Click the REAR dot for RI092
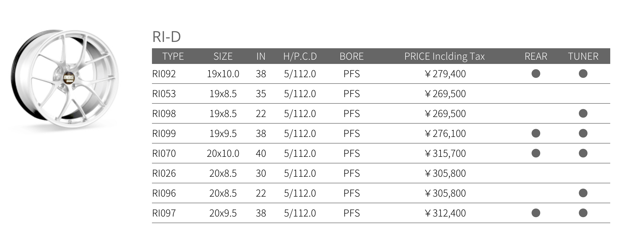 (536, 74)
